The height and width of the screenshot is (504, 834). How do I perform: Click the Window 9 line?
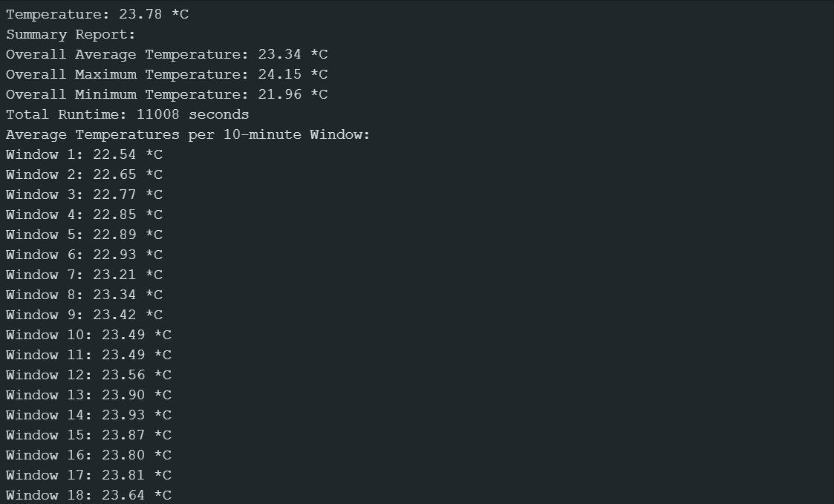point(84,315)
